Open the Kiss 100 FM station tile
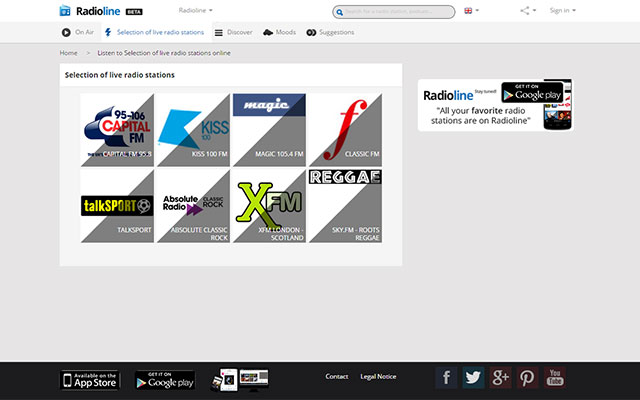Screen dimensions: 640x400 (x=193, y=130)
